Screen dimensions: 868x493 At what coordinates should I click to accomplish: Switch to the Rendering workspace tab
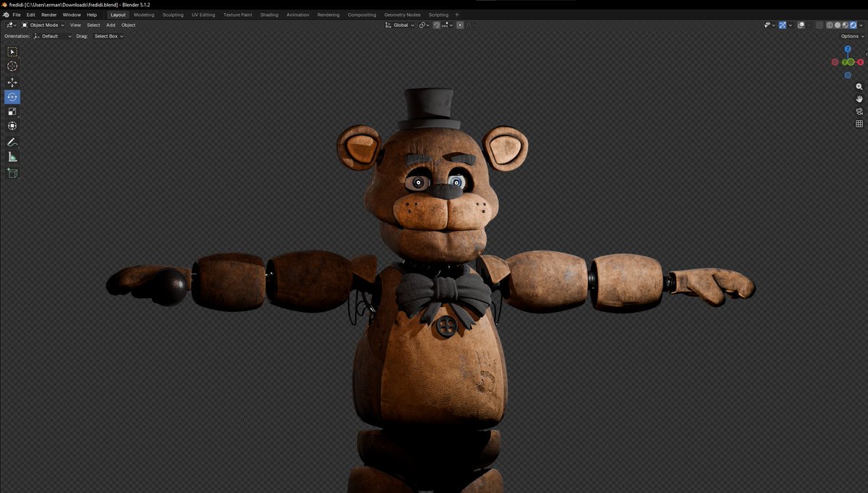(328, 14)
